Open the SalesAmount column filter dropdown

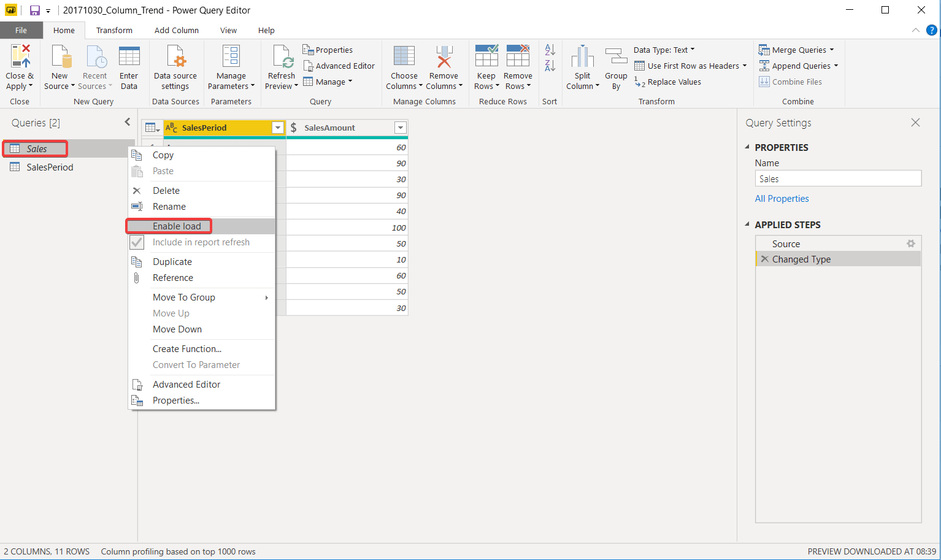[x=401, y=128]
